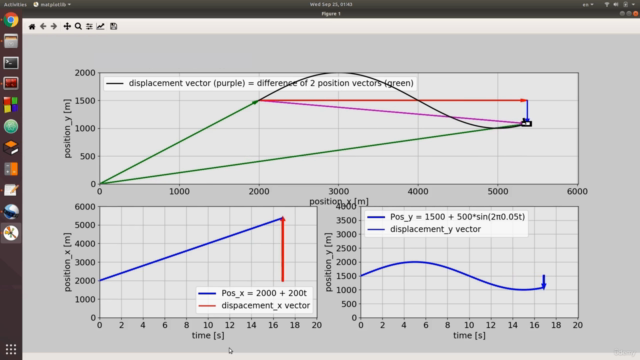Open the volume indicator
This screenshot has height=360, width=640.
point(616,4)
